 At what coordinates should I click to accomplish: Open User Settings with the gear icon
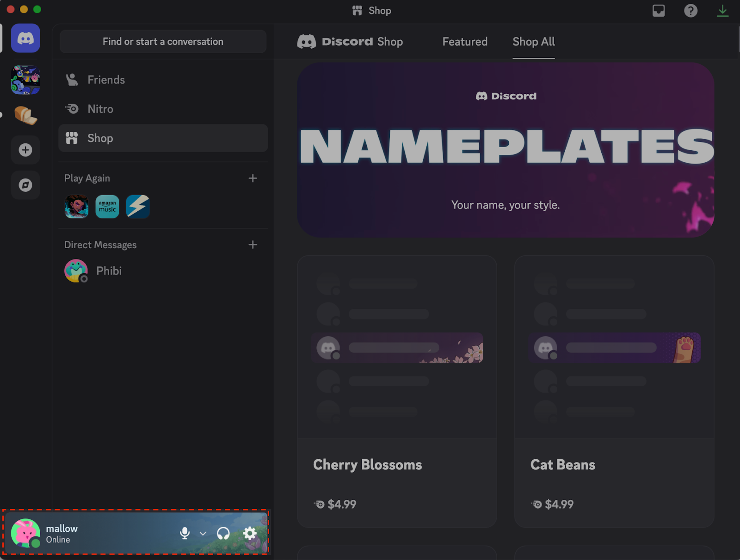[250, 533]
